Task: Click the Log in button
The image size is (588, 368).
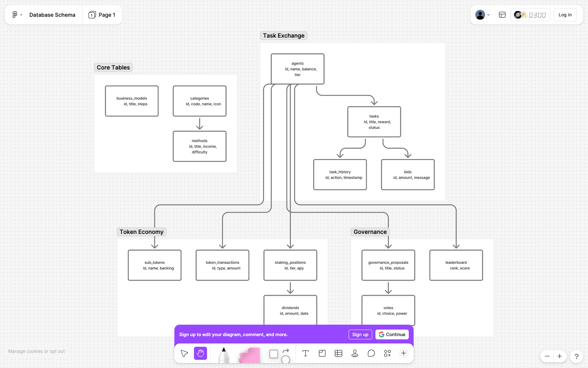Action: 565,15
